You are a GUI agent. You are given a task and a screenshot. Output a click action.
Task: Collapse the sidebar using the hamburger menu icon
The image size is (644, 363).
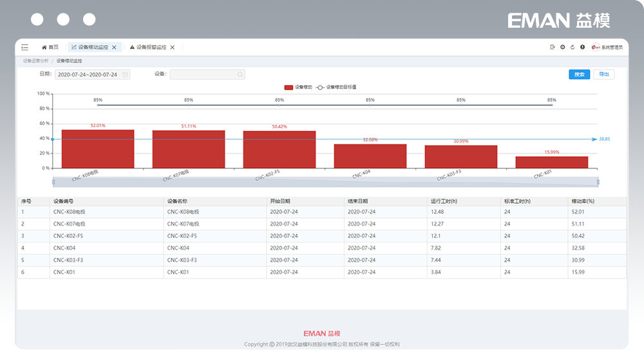coord(24,47)
